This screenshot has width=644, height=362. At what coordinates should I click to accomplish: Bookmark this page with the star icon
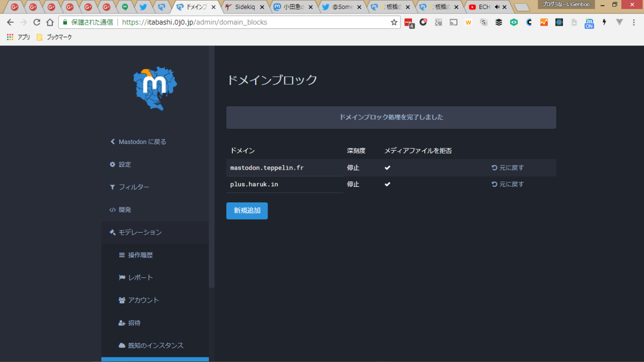click(x=394, y=22)
